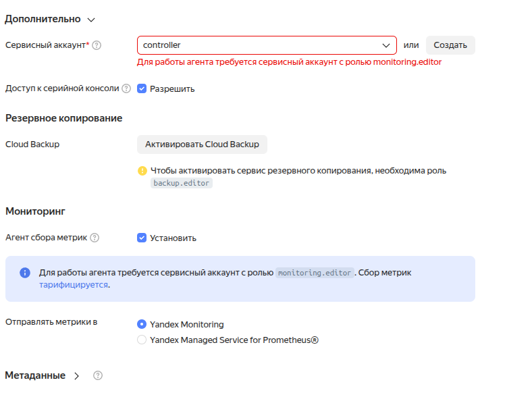Collapse the Дополнительно section
The height and width of the screenshot is (397, 532).
pos(91,20)
